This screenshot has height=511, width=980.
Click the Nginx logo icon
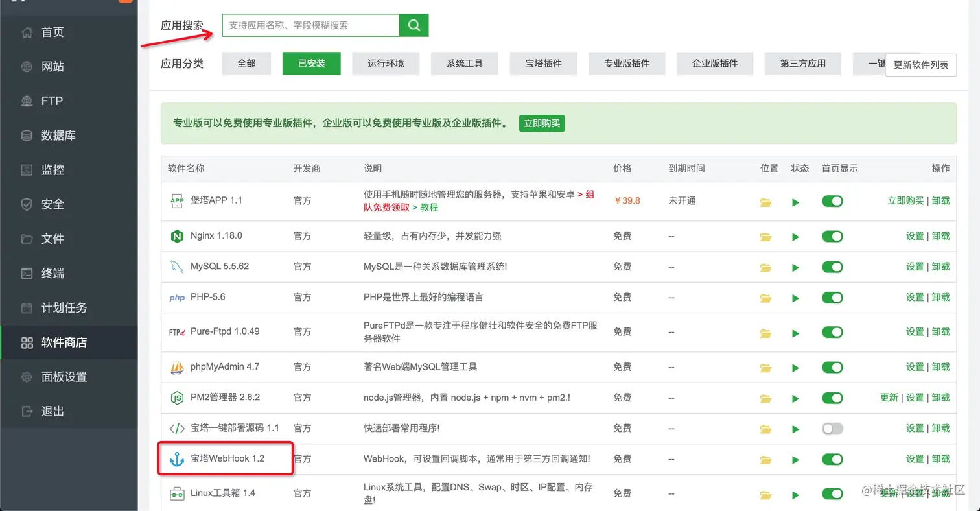(177, 236)
